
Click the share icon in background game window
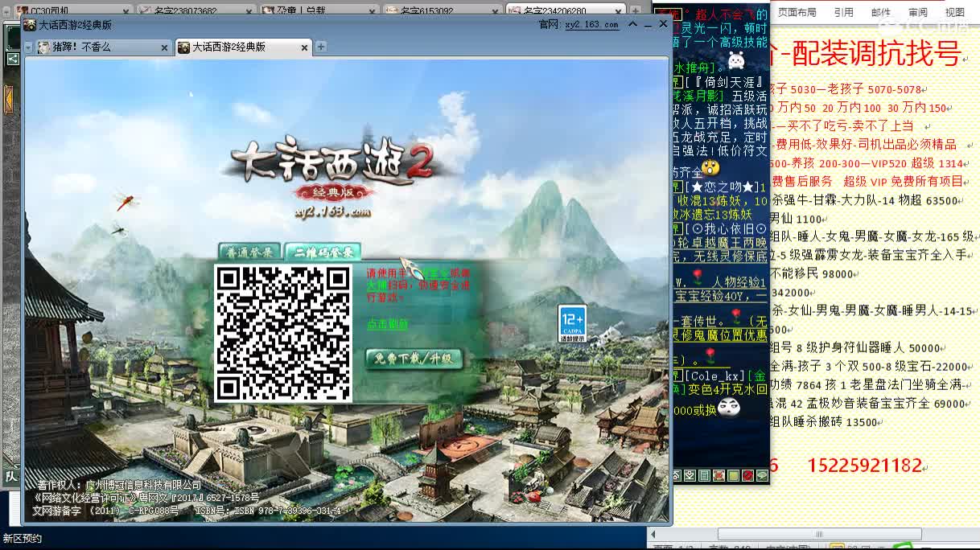click(x=13, y=58)
